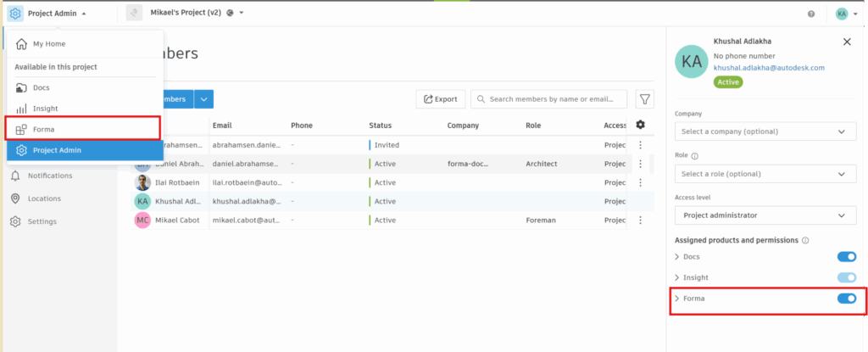
Task: Toggle the Insight product switch
Action: (847, 277)
